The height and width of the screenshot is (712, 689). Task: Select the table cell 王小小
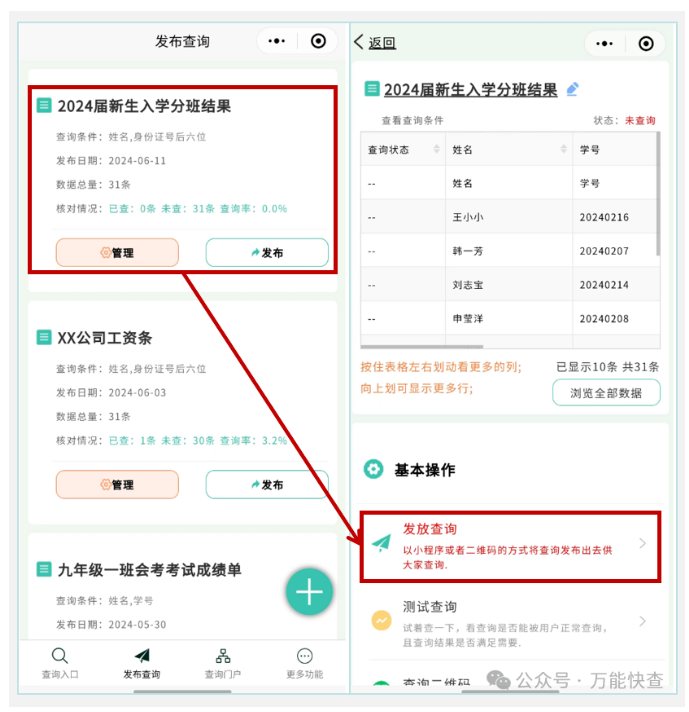[468, 217]
